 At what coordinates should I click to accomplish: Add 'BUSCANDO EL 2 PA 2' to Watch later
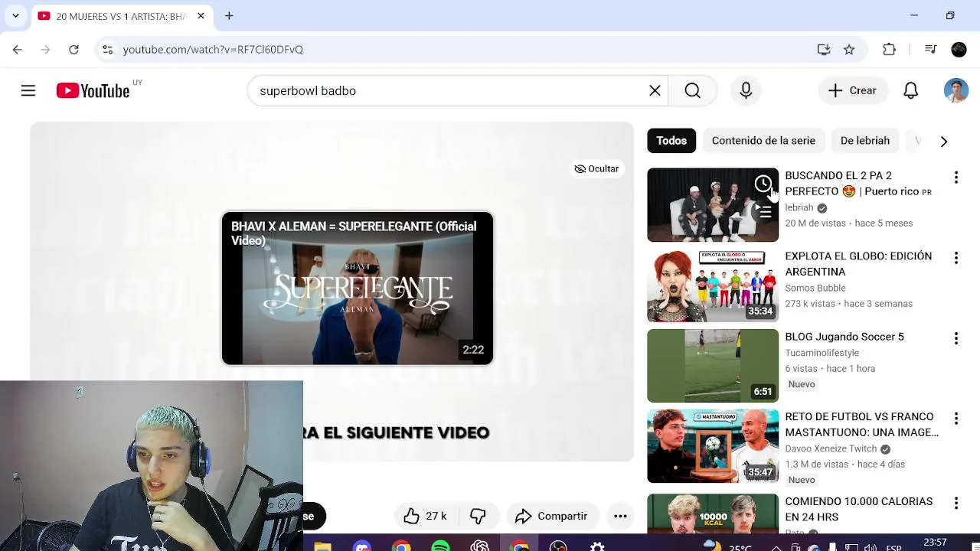[763, 184]
